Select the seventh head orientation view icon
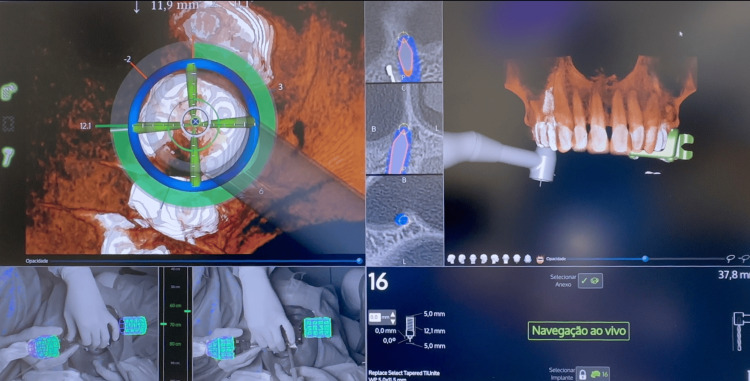Image resolution: width=750 pixels, height=381 pixels. [x=517, y=259]
